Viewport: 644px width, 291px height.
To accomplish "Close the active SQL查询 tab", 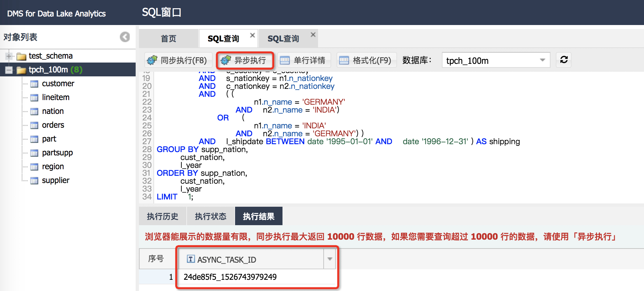I will [252, 35].
